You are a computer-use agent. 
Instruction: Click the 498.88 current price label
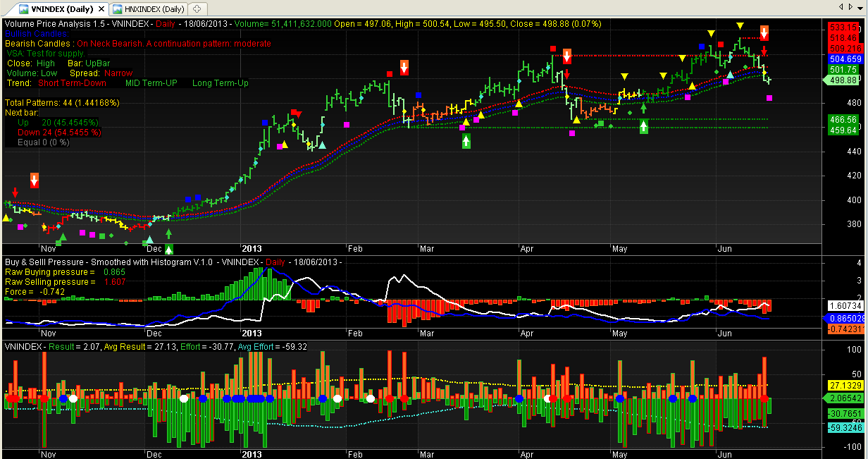pyautogui.click(x=841, y=80)
